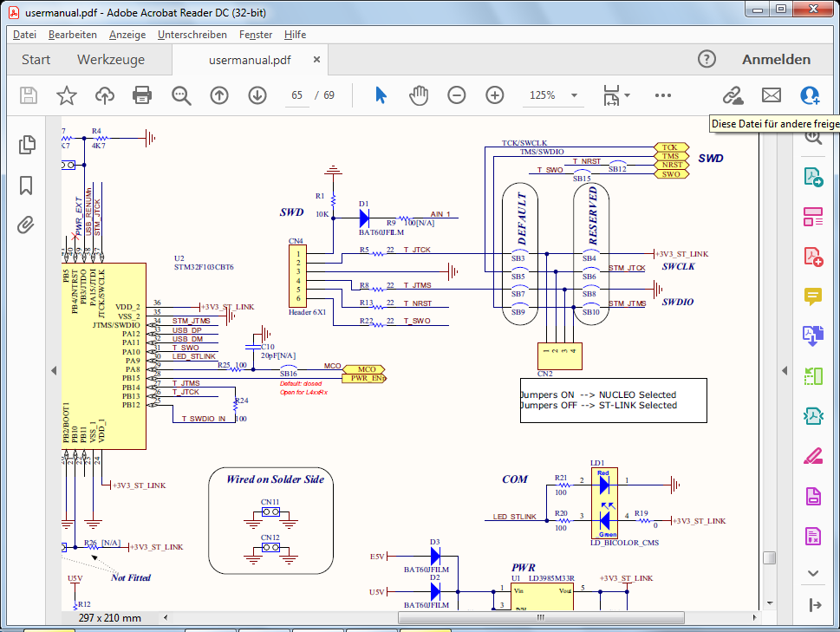Open Fill & Sign pen tool
This screenshot has width=840, height=632.
click(x=813, y=456)
